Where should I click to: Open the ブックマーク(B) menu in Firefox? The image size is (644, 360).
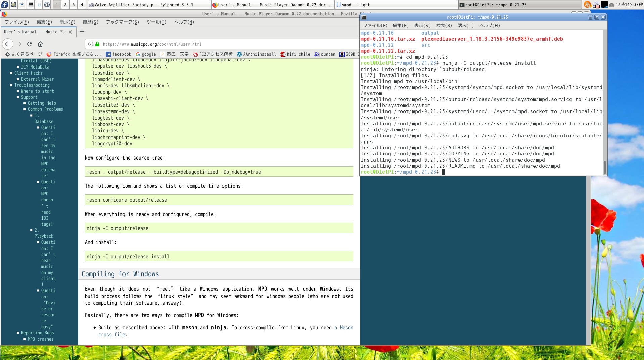(122, 22)
